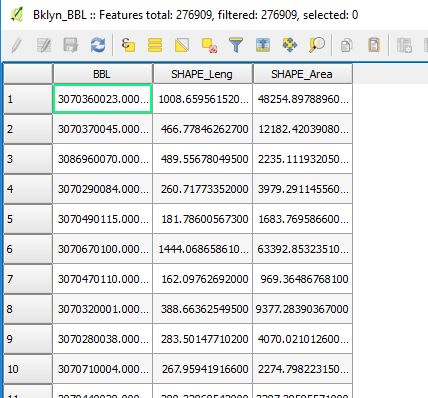The image size is (428, 398).
Task: Click BBL cell 3070670100.000…
Action: click(103, 249)
